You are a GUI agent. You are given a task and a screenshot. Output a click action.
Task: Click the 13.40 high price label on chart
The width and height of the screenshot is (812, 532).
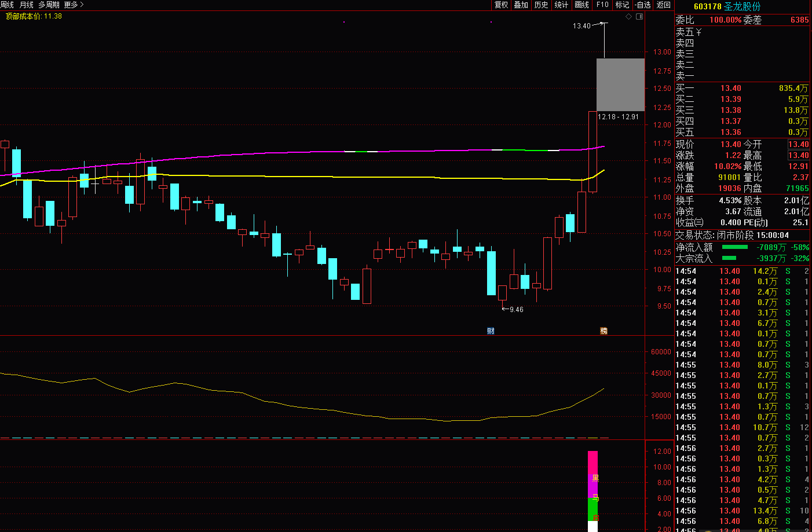click(x=581, y=26)
